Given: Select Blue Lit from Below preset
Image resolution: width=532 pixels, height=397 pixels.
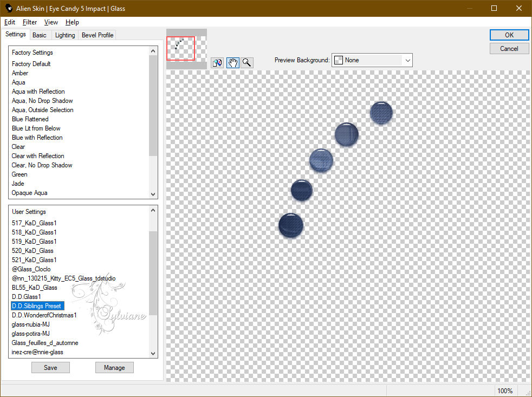Looking at the screenshot, I should [x=36, y=128].
